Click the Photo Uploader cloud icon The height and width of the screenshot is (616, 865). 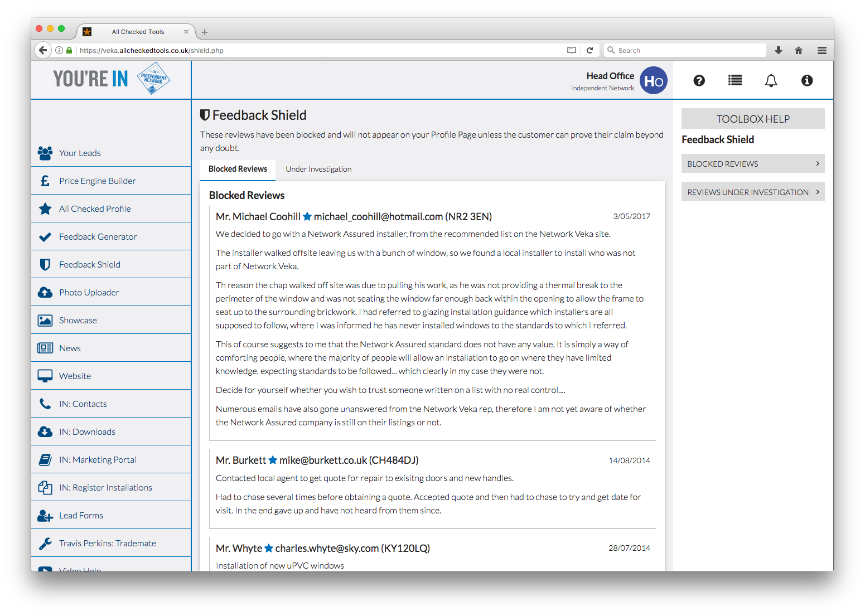[x=45, y=293]
